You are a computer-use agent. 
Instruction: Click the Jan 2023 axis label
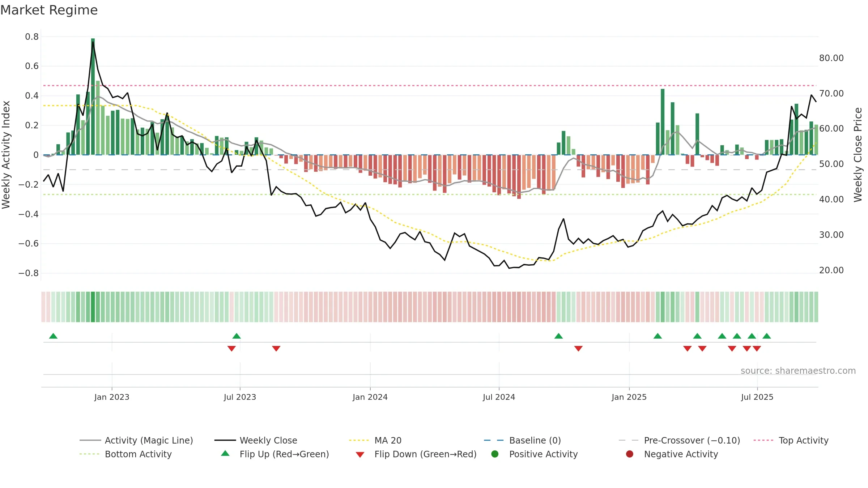tap(112, 397)
